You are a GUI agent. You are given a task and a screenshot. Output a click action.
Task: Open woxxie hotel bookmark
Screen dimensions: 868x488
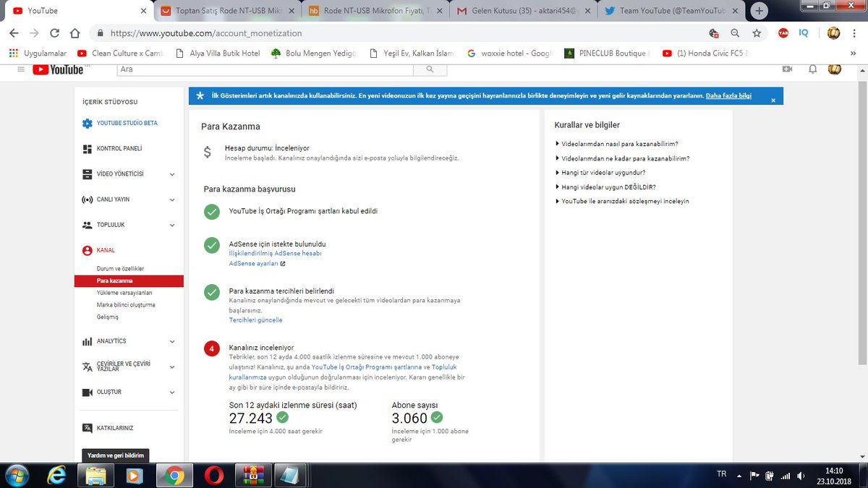509,53
